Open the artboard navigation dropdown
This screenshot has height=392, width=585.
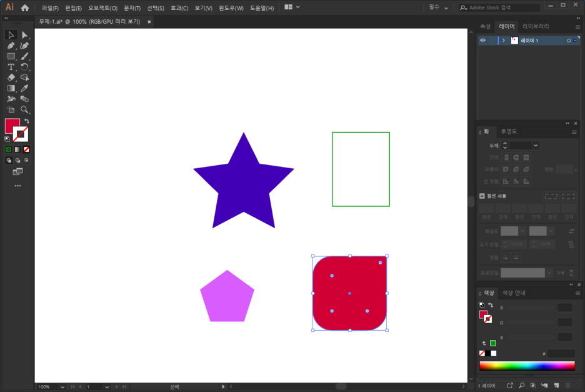click(x=107, y=387)
